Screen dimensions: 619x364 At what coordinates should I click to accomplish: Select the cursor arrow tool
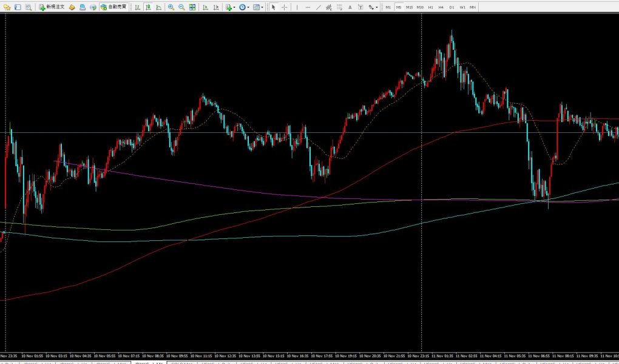pyautogui.click(x=273, y=7)
